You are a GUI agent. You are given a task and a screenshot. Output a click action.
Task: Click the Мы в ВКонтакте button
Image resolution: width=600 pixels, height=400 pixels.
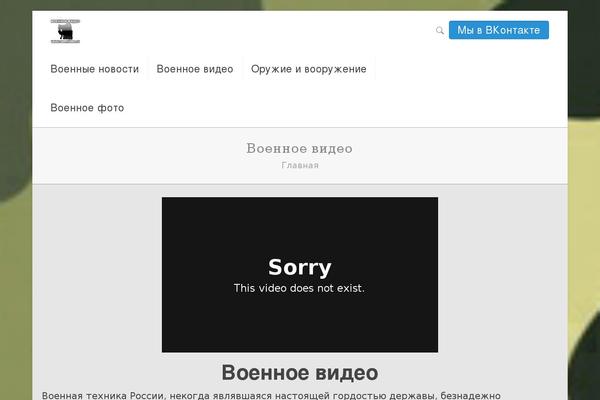coord(499,30)
